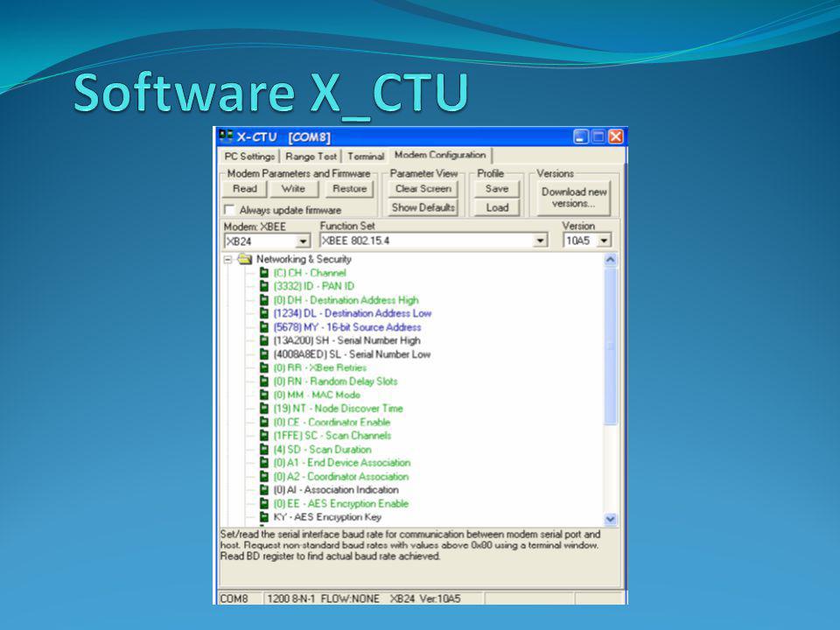Screen dimensions: 840x630
Task: Click the icon beside DL - Destination Address Low
Action: coord(263,313)
